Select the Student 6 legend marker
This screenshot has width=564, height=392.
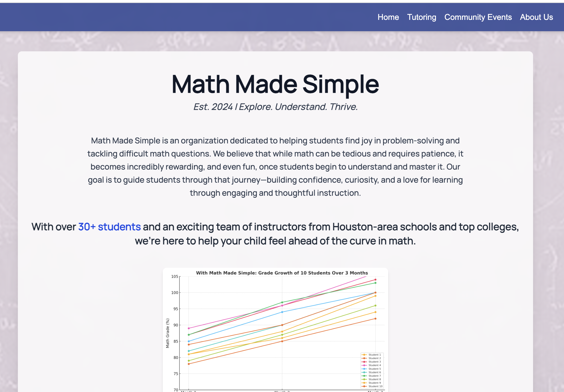point(365,372)
